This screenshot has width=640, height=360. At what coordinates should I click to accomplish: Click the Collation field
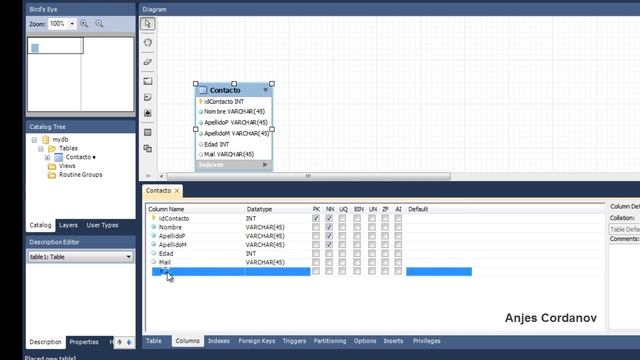coord(624,230)
